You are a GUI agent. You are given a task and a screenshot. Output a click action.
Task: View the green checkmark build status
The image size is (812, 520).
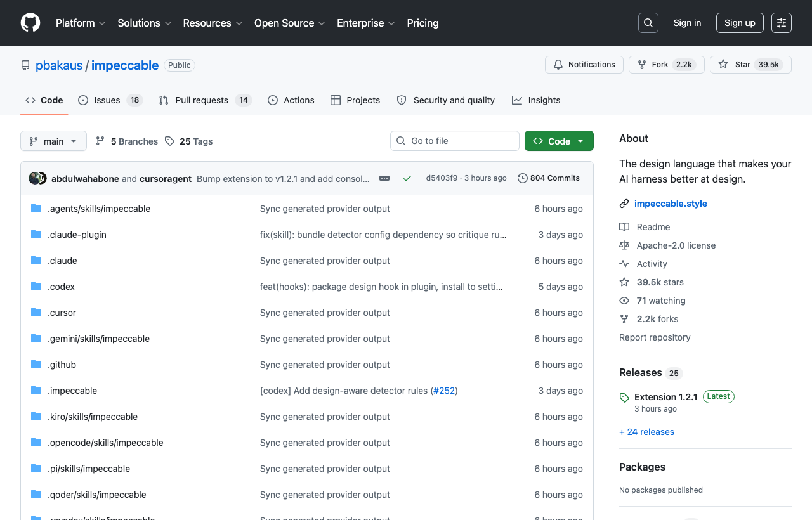(x=407, y=178)
